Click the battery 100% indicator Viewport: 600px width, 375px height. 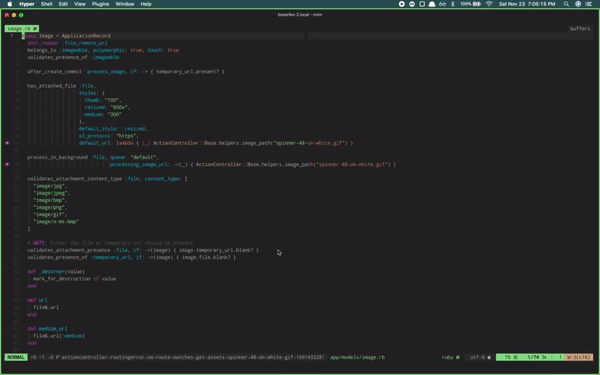coord(470,4)
